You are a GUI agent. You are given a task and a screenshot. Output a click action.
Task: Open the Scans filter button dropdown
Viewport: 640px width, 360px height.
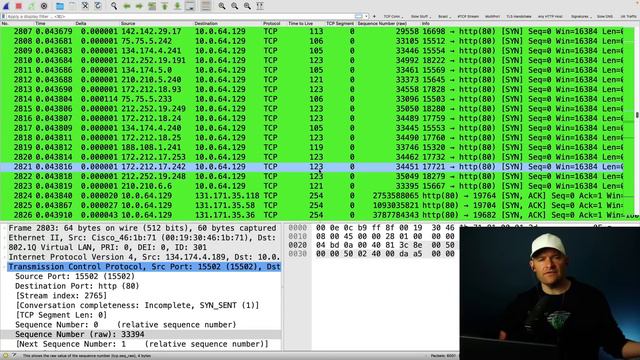444,16
